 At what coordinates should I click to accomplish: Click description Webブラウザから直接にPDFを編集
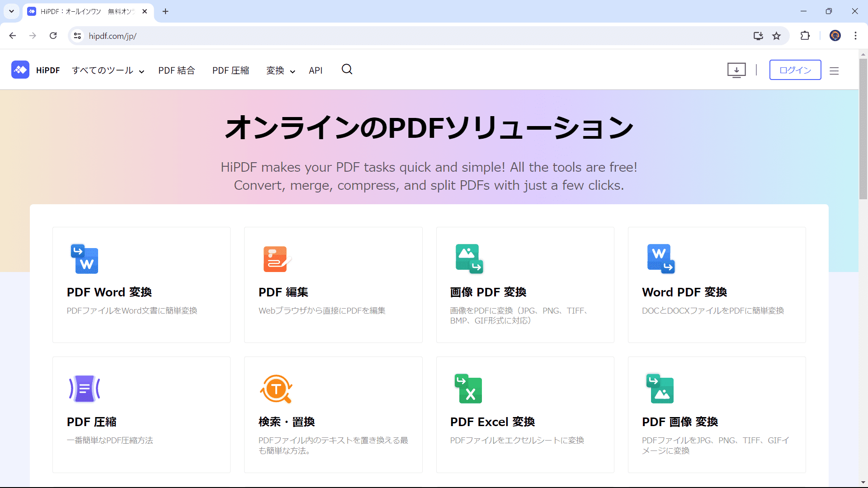322,311
